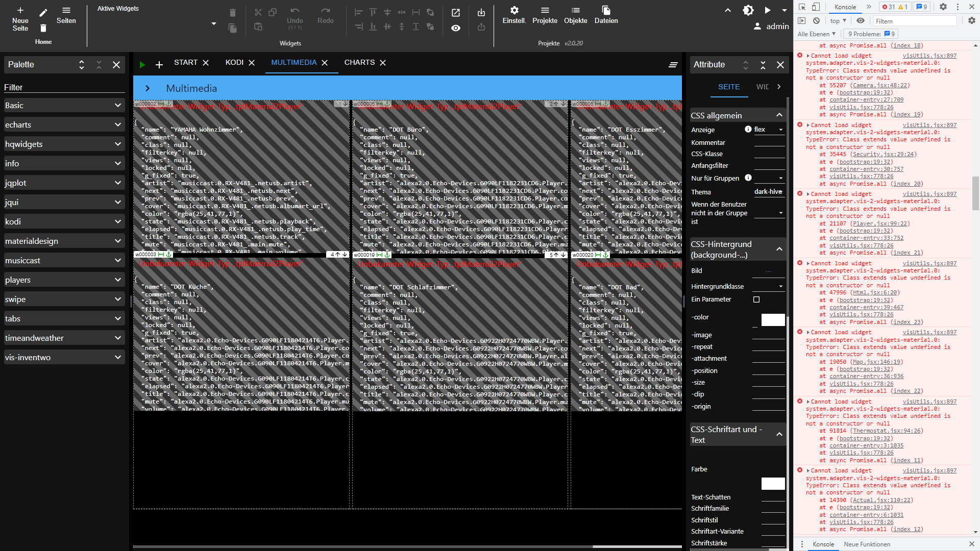The image size is (980, 551).
Task: Toggle the eye preview icon in toolbar
Action: click(455, 28)
